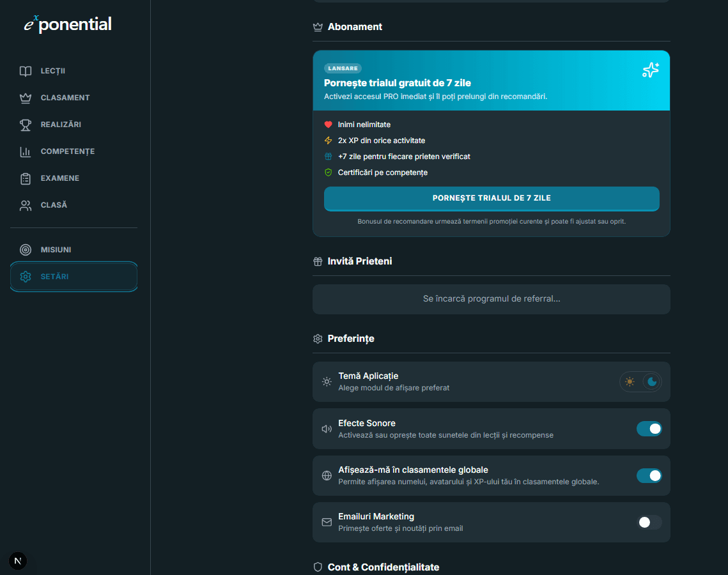This screenshot has height=575, width=728.
Task: Open the Competențe section
Action: pos(74,152)
